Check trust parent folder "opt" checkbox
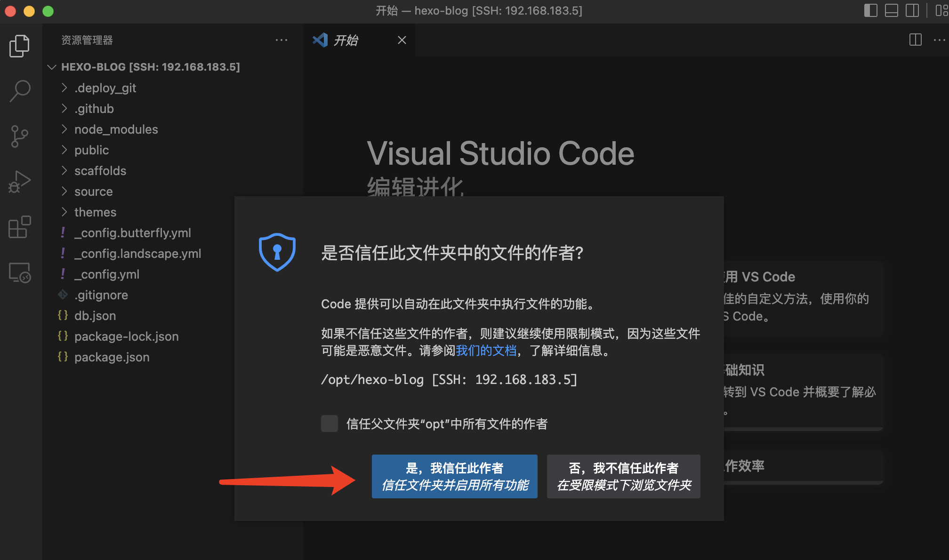Image resolution: width=949 pixels, height=560 pixels. coord(330,424)
